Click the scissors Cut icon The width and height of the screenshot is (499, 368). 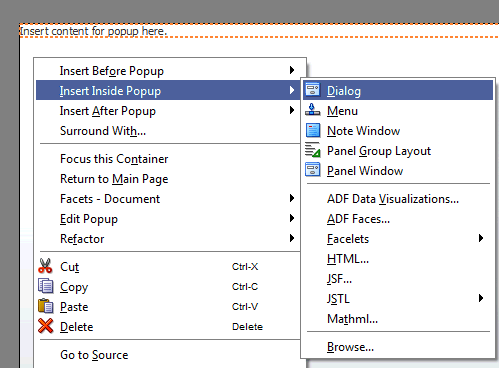point(45,266)
